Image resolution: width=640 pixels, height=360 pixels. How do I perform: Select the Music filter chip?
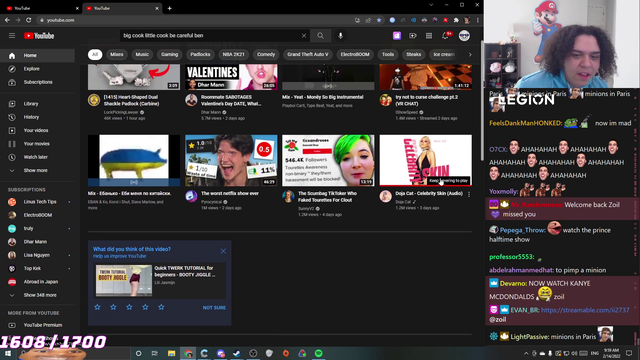click(x=142, y=54)
